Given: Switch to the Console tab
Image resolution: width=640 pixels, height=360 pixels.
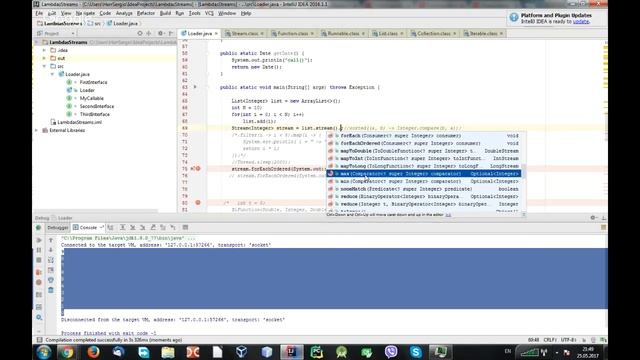Looking at the screenshot, I should [88, 227].
